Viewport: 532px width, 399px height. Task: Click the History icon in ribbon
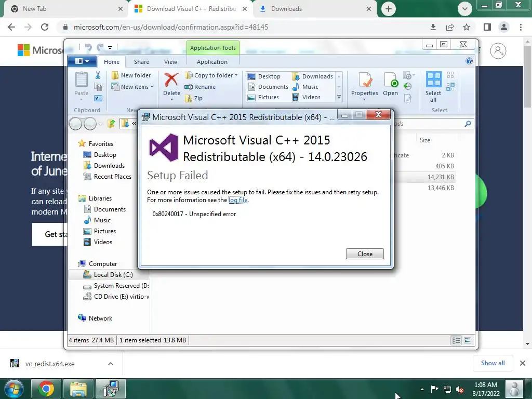pos(407,87)
